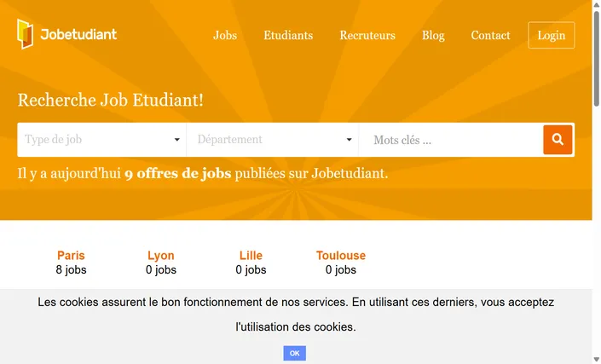Open Toulouse jobs link
The width and height of the screenshot is (601, 364).
click(341, 255)
